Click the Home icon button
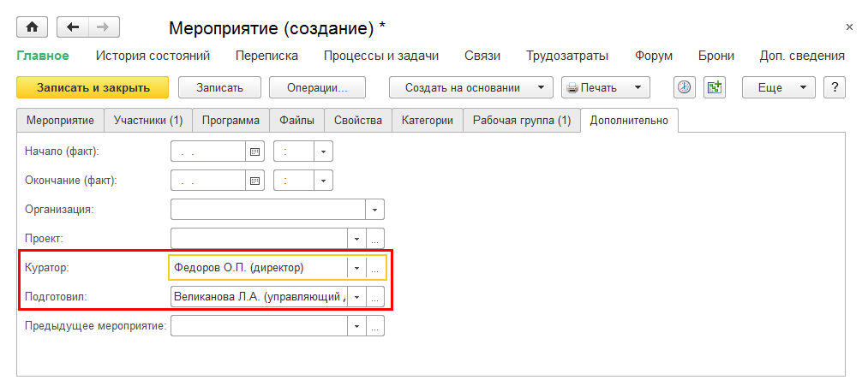This screenshot has width=868, height=386. (x=33, y=27)
